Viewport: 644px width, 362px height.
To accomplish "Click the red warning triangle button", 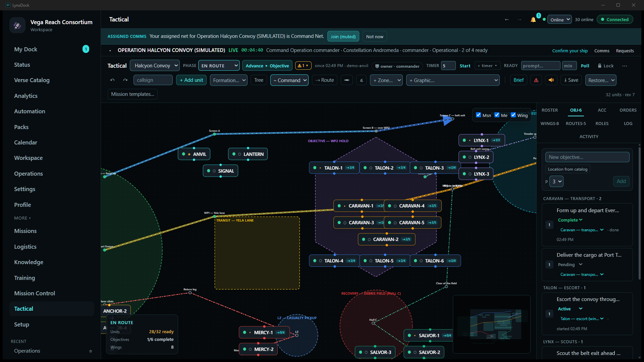I will (x=536, y=80).
